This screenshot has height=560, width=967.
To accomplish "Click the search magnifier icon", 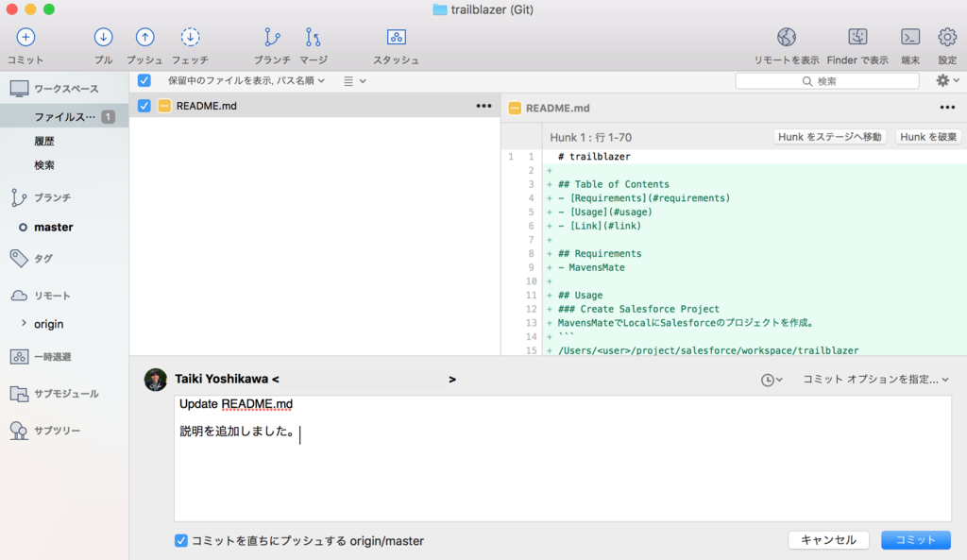I will (806, 81).
